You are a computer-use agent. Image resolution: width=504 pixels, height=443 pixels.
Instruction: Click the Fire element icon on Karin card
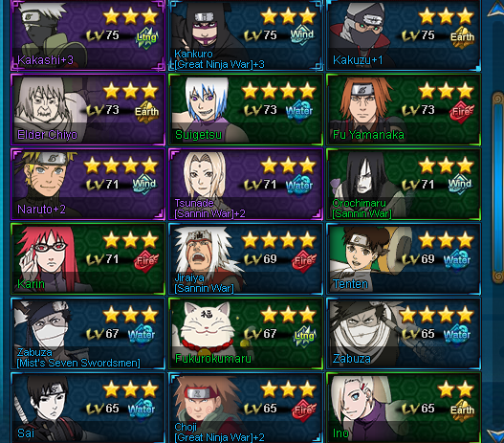point(146,261)
